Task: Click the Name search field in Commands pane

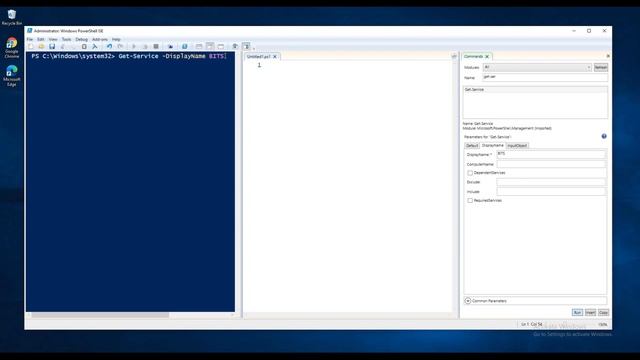Action: [545, 77]
